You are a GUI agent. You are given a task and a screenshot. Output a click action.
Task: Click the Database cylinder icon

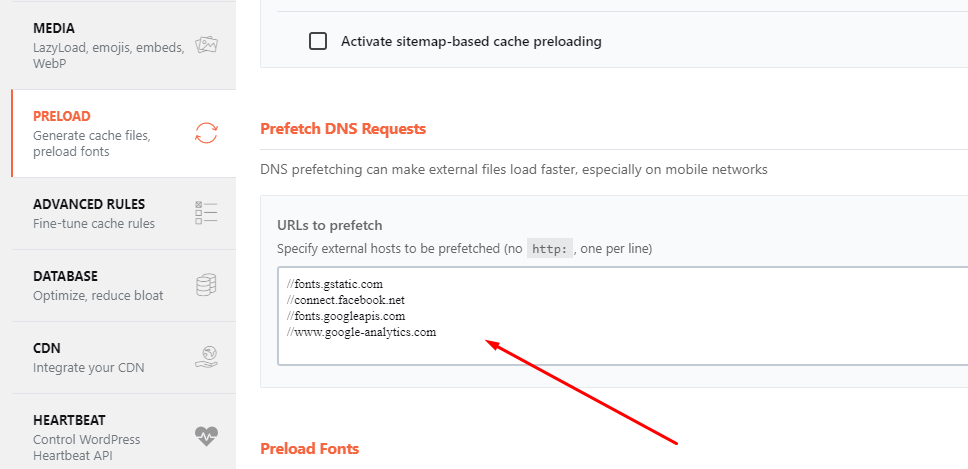coord(206,285)
